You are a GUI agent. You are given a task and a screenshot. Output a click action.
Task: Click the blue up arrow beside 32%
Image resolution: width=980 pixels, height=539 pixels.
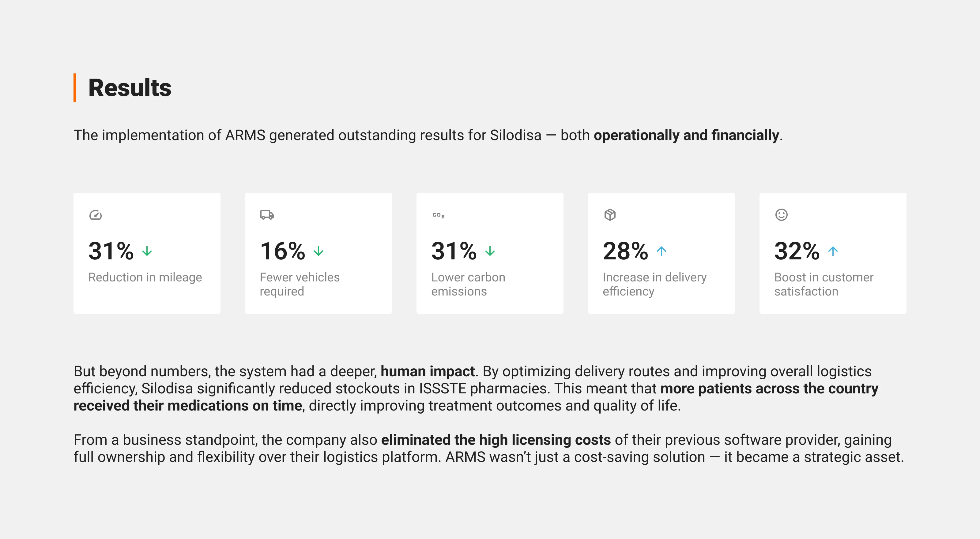[x=833, y=251]
